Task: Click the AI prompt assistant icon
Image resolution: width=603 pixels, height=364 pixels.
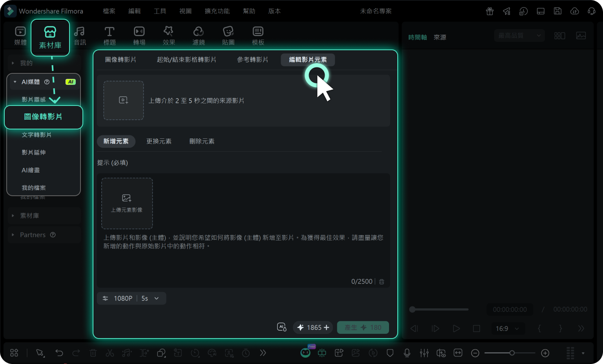Action: click(x=281, y=327)
